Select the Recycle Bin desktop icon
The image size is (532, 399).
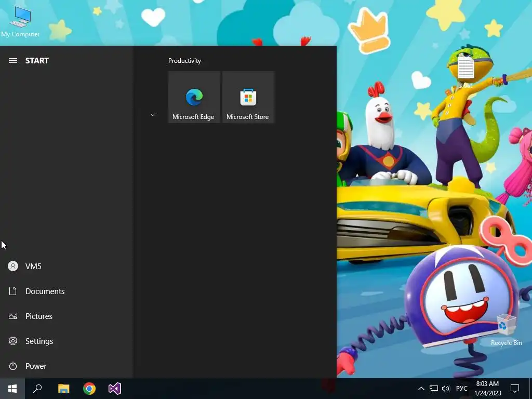507,330
